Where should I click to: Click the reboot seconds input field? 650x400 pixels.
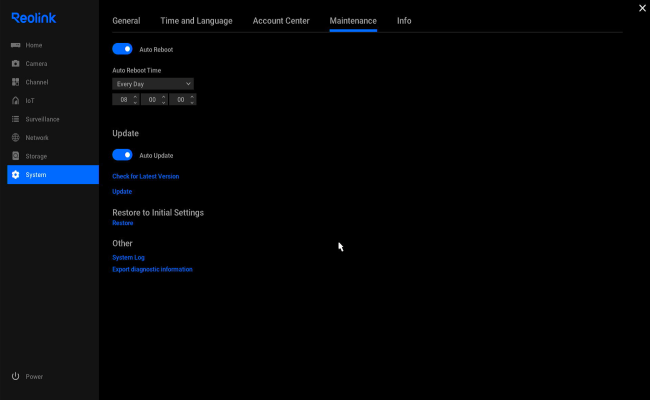[179, 99]
